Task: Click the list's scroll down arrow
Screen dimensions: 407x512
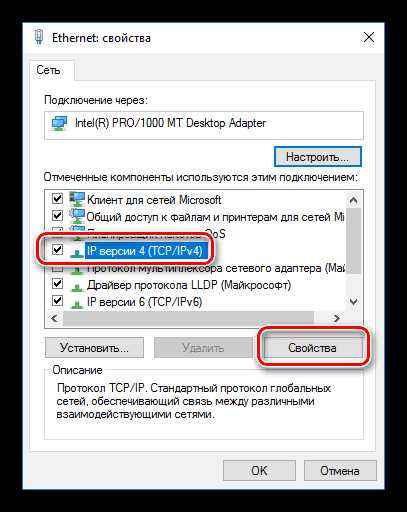Action: tap(353, 302)
